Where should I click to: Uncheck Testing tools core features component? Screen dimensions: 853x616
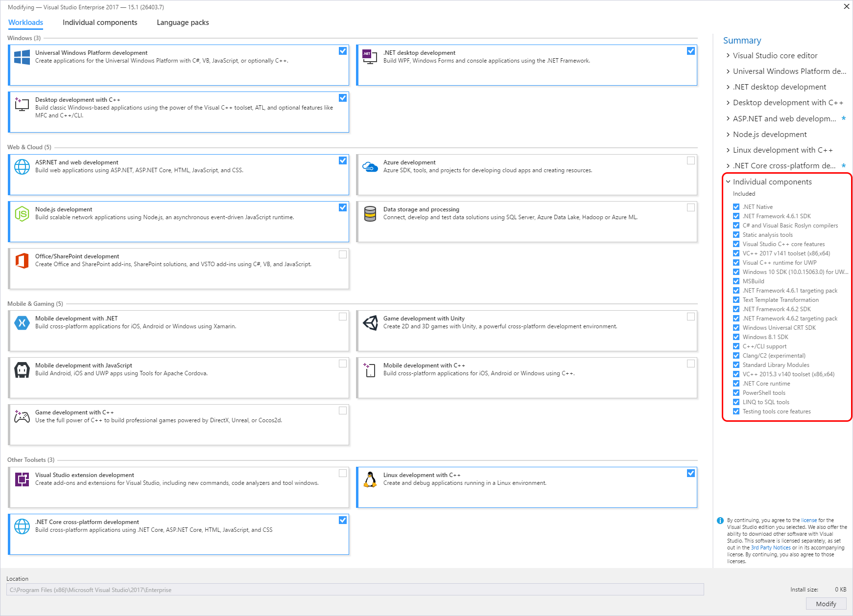pos(736,411)
